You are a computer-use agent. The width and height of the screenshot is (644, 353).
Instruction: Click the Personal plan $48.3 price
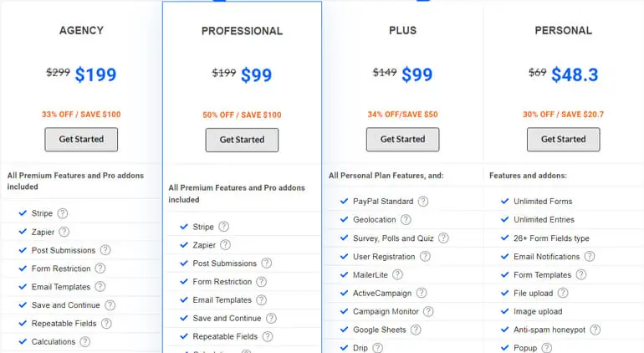(x=575, y=74)
